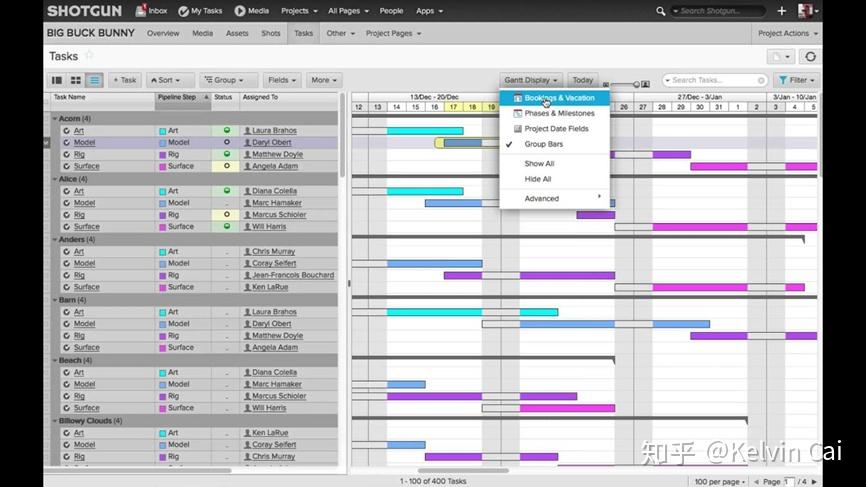
Task: Collapse the Alice group
Action: (55, 179)
